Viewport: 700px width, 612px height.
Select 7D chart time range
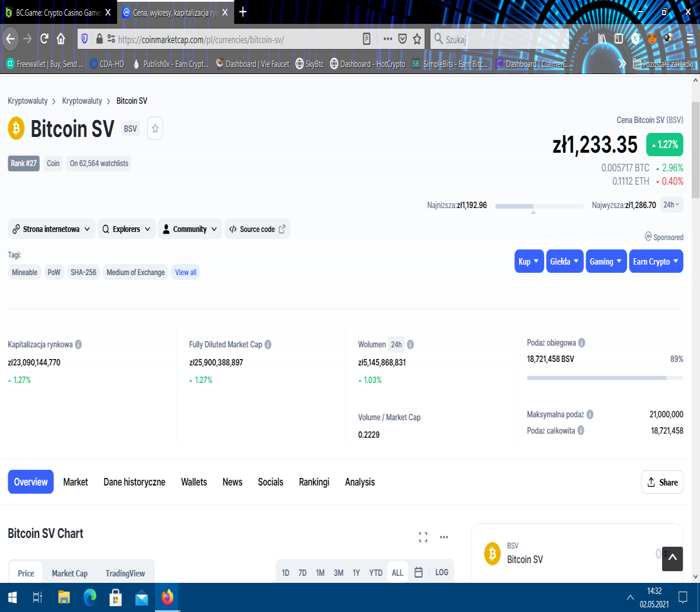click(x=303, y=573)
